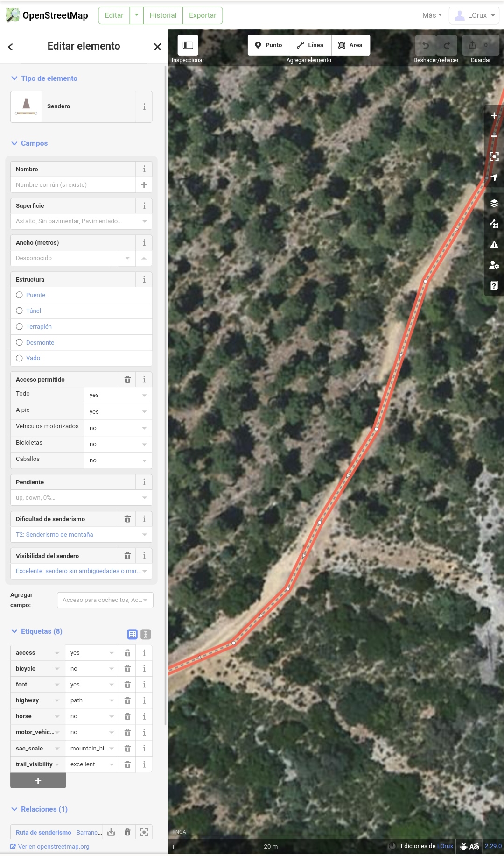Open the Superficie dropdown
504x856 pixels.
(x=81, y=221)
